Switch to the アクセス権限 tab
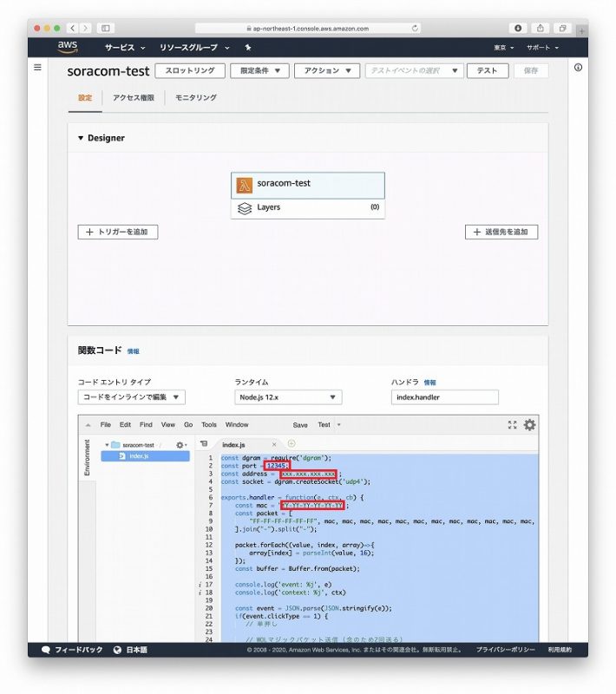 point(134,98)
